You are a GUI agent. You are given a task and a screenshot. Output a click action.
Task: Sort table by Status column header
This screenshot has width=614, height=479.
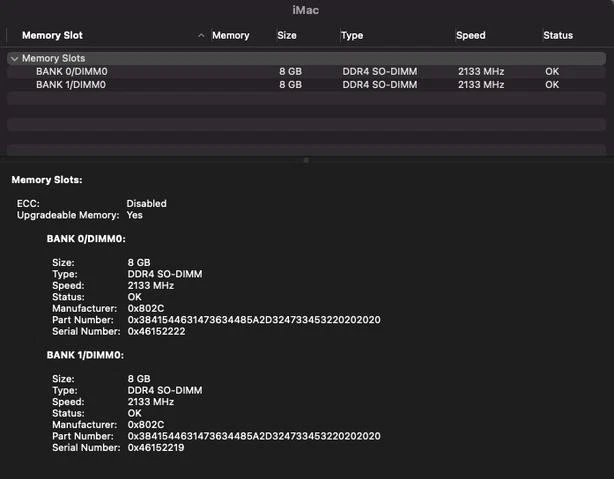coord(558,35)
